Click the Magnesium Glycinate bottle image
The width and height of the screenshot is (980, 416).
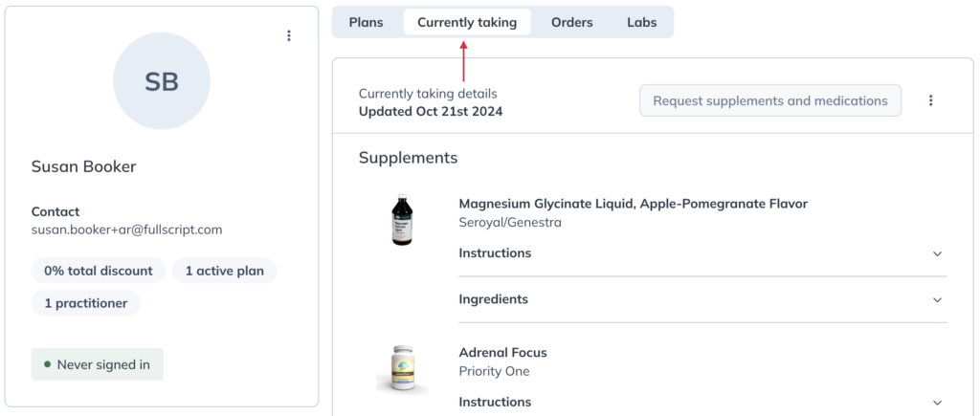[x=402, y=220]
